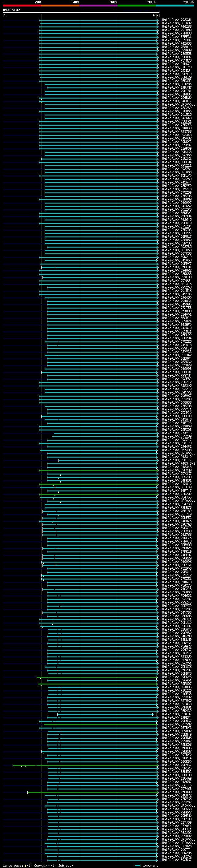The height and width of the screenshot is (868, 197).
Task: Click the green alignment bar for UniRef100_Q9FXQ9
Action: (x=98, y=470)
